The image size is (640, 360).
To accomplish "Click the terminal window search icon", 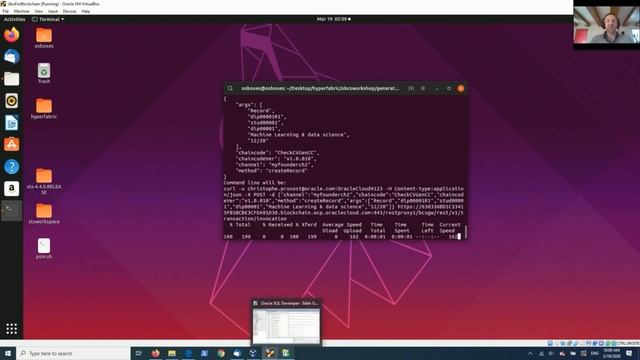I will tap(230, 88).
